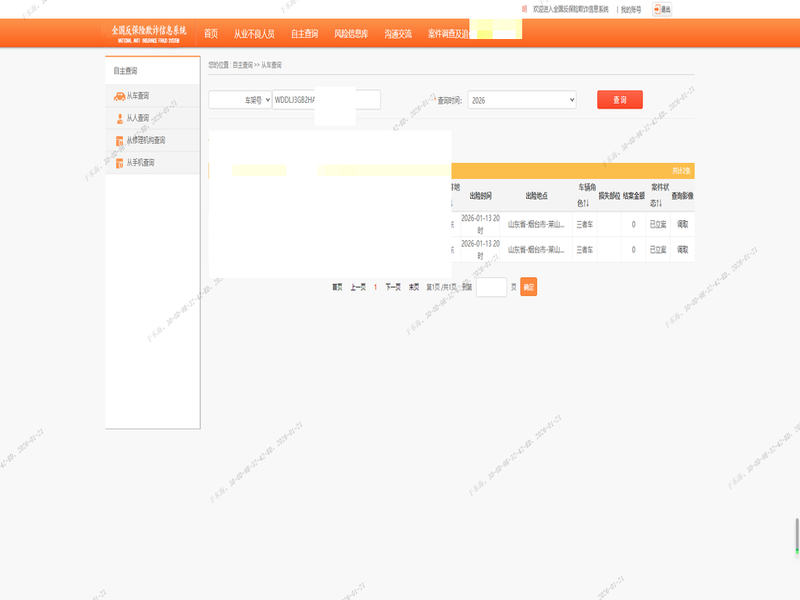Click 调取 link in first result row
Viewport: 800px width, 600px height.
pyautogui.click(x=683, y=224)
